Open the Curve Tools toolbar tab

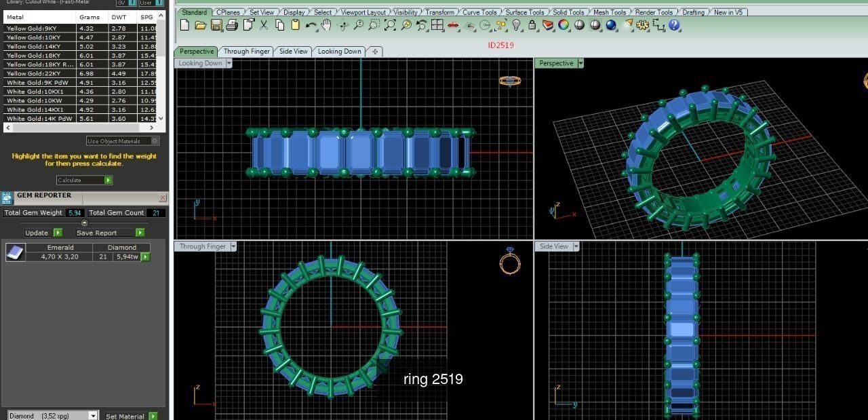pyautogui.click(x=479, y=12)
